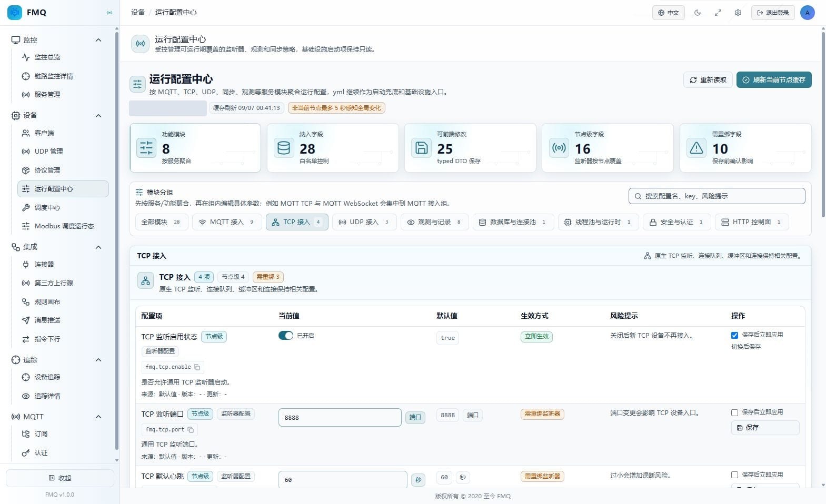The image size is (826, 504).
Task: Collapse the MQTT menu group
Action: point(98,417)
